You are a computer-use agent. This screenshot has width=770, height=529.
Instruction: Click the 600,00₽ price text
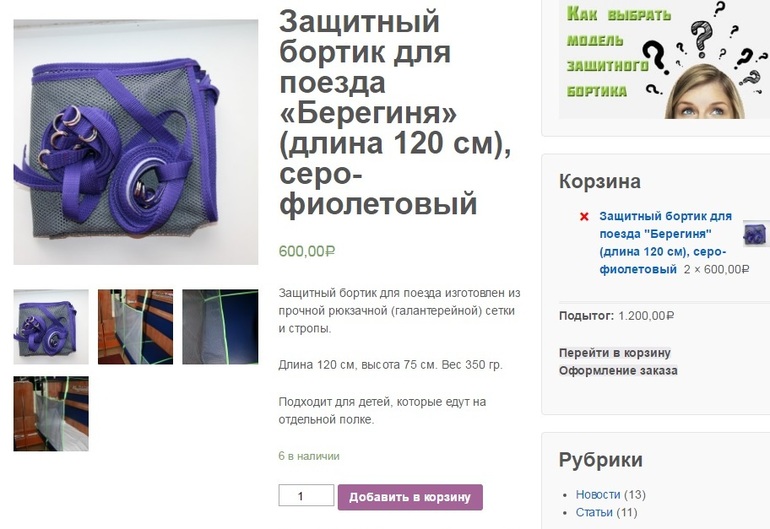(307, 251)
